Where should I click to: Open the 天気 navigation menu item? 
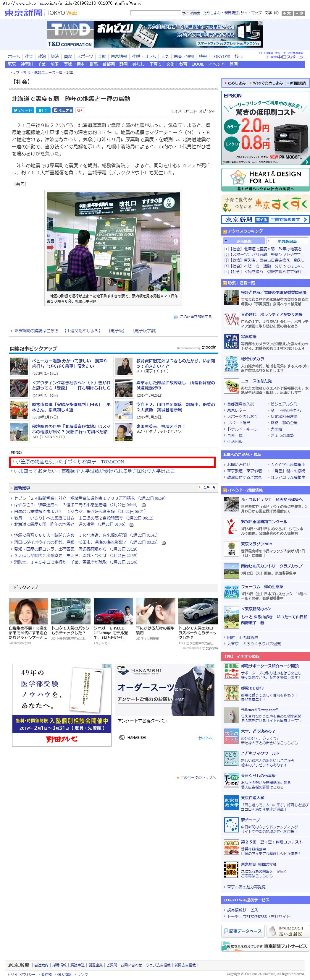pyautogui.click(x=165, y=56)
